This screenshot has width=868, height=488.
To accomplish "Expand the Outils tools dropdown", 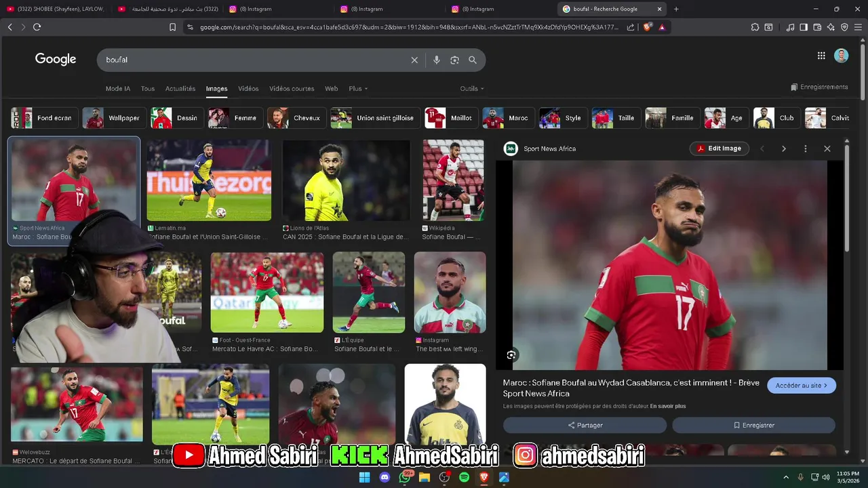I will pyautogui.click(x=472, y=89).
